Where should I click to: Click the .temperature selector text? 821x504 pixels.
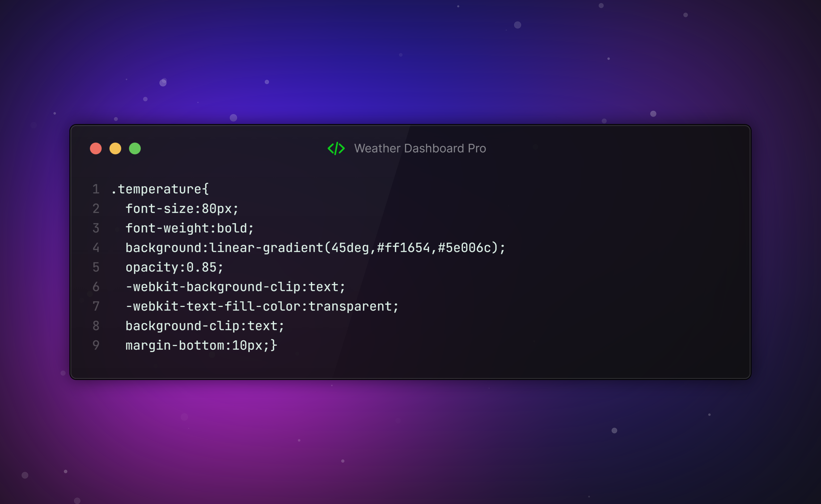click(x=159, y=189)
